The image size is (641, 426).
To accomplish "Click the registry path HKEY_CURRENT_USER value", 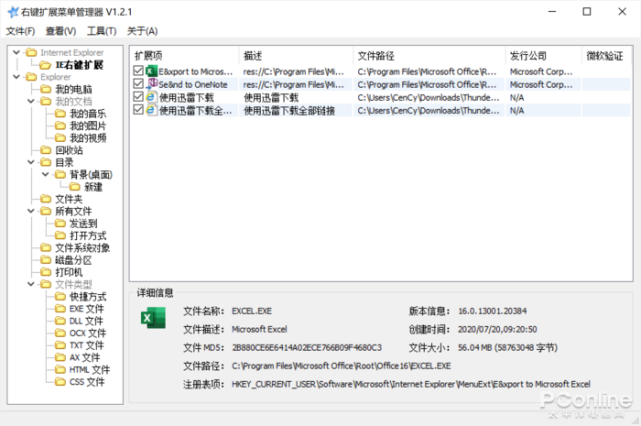I will coord(411,384).
